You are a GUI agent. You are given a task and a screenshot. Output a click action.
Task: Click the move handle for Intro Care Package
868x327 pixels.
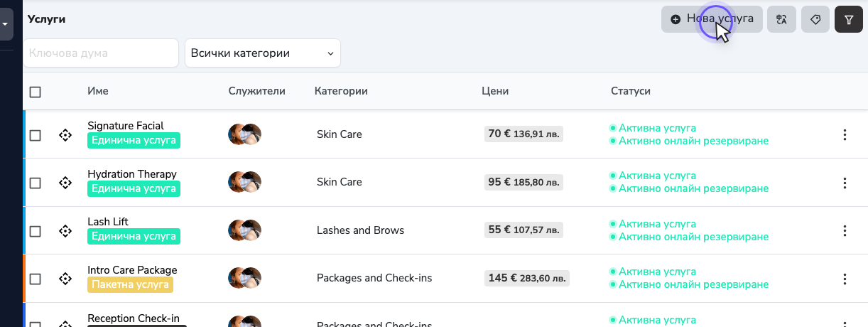[x=65, y=279]
